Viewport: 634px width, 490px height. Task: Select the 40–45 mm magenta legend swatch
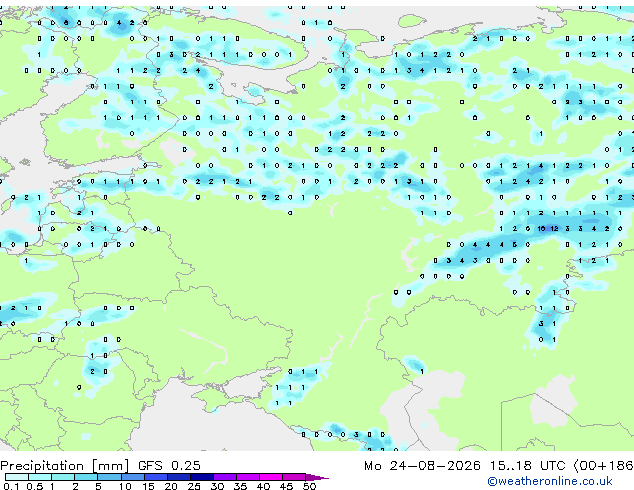click(x=271, y=477)
